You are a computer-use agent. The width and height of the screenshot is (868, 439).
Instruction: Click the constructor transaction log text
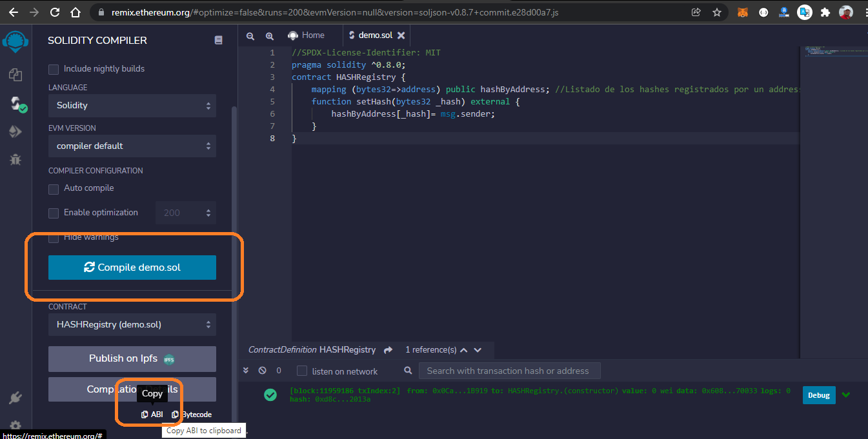tap(540, 395)
